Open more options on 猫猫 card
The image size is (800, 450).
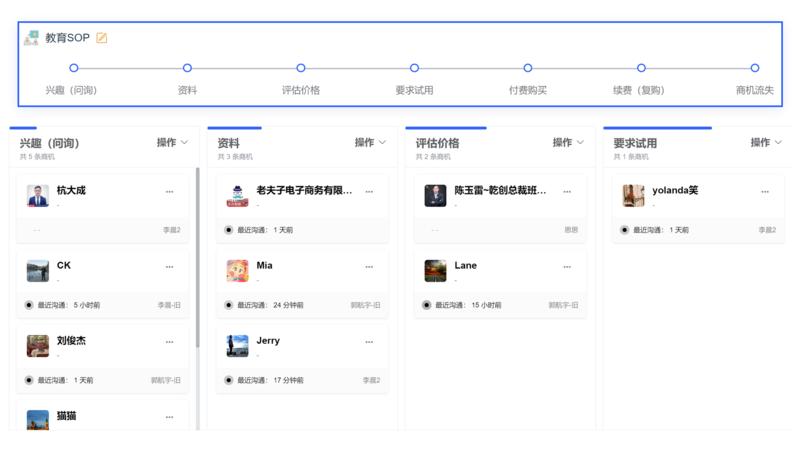(x=169, y=417)
